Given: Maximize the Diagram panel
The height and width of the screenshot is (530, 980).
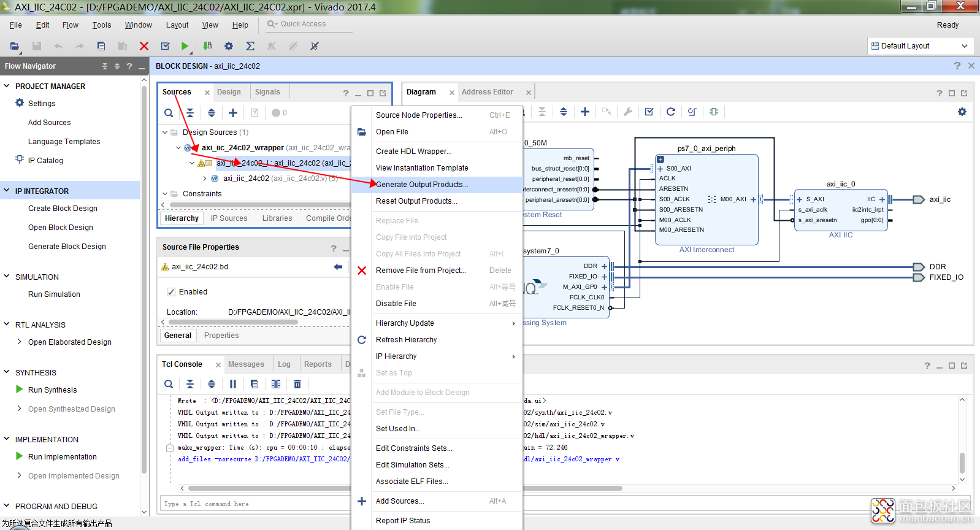Looking at the screenshot, I should (x=952, y=93).
